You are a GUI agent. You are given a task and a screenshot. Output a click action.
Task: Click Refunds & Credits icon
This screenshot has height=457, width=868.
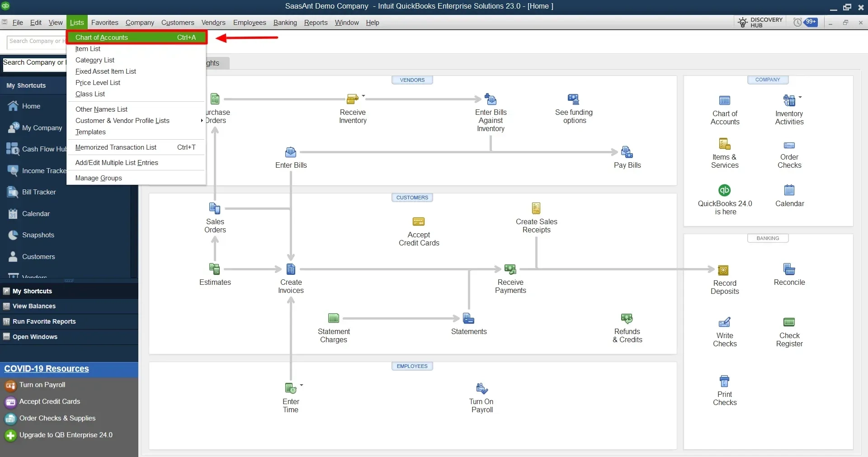627,318
